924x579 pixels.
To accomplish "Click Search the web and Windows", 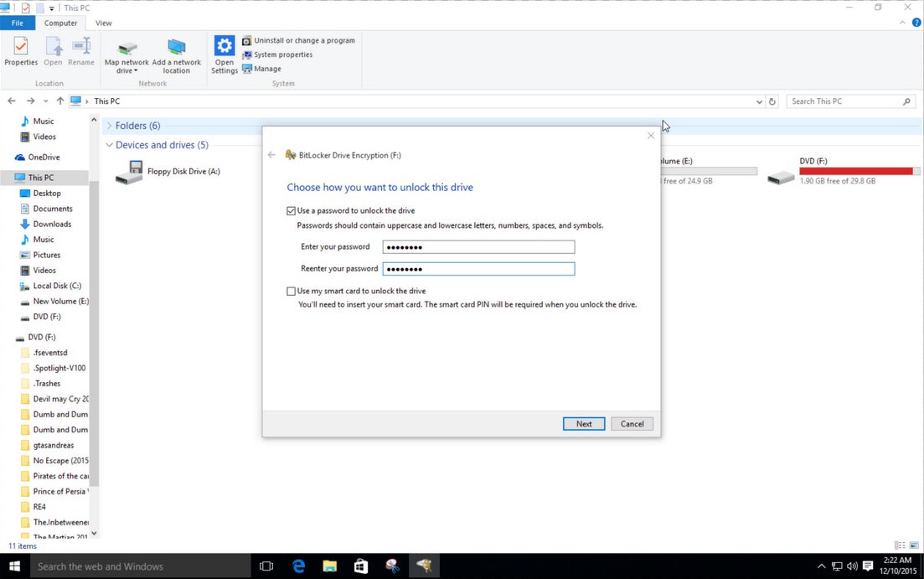I will tap(140, 566).
